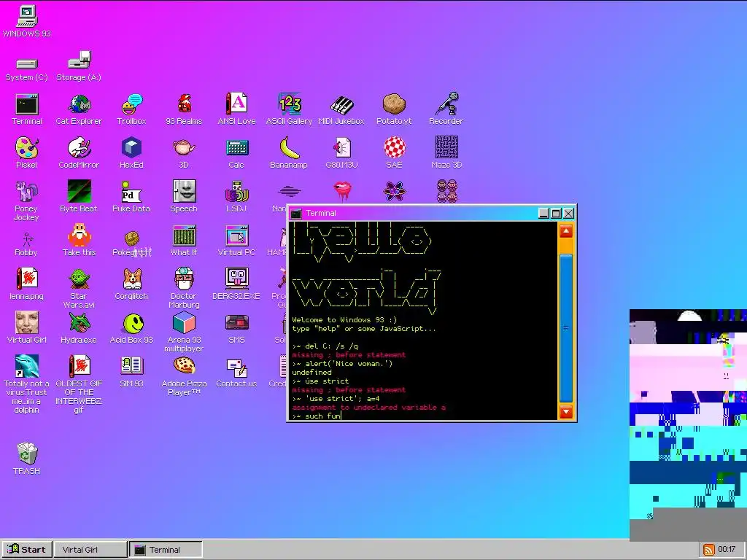The height and width of the screenshot is (560, 747).
Task: Launch Puke Data
Action: click(131, 196)
